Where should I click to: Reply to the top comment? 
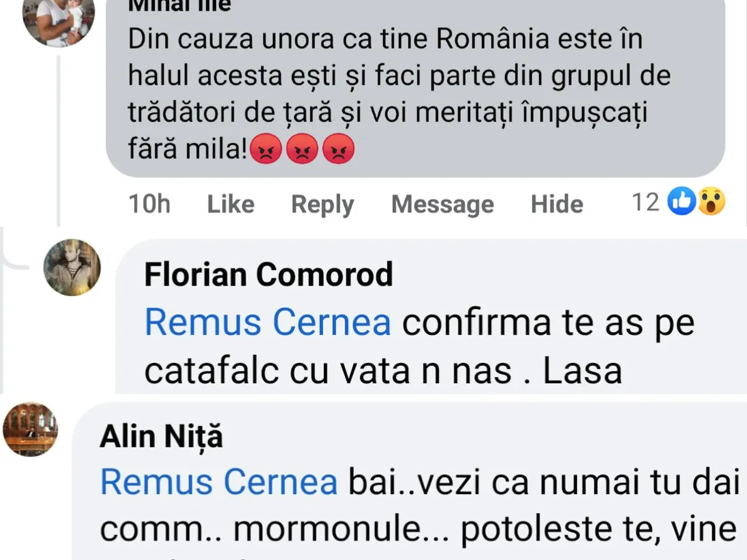[322, 204]
